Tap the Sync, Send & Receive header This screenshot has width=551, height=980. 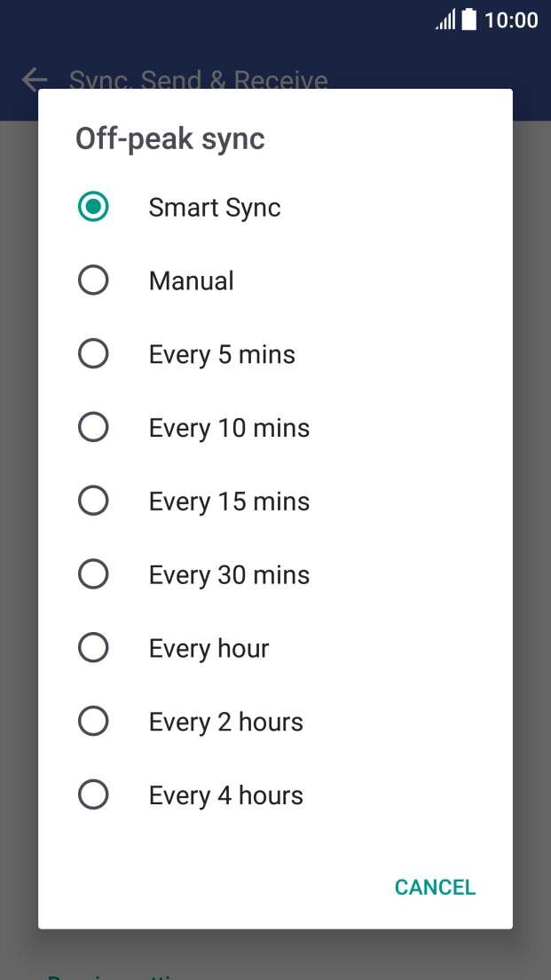pyautogui.click(x=199, y=80)
